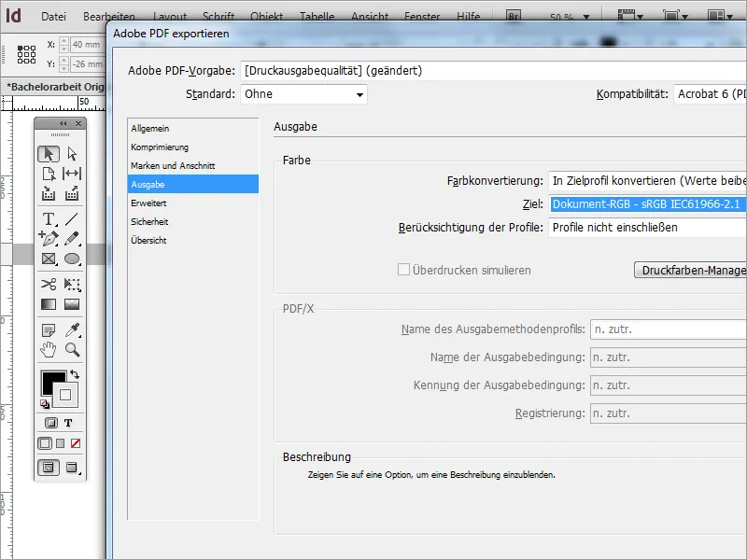Click the X value stepper arrows

(x=63, y=45)
